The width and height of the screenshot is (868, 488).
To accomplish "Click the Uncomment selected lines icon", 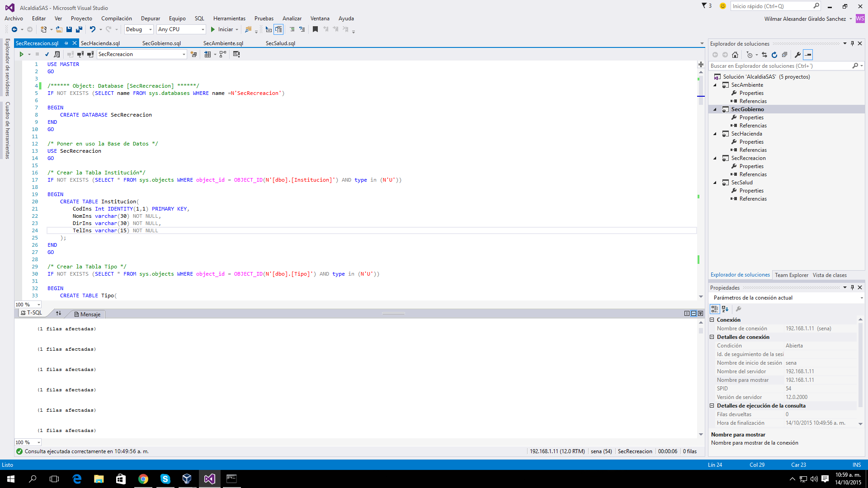I will click(302, 29).
